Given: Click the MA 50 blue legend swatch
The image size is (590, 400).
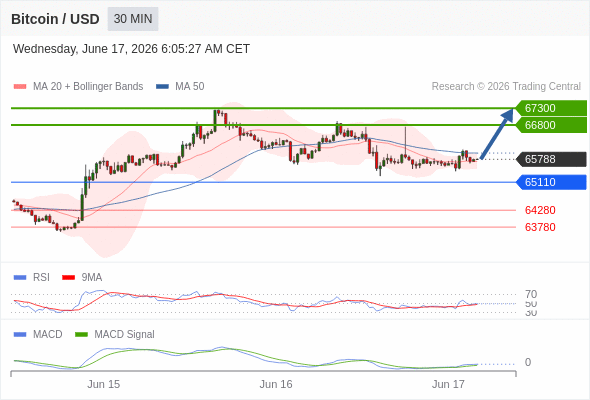Looking at the screenshot, I should (x=162, y=87).
